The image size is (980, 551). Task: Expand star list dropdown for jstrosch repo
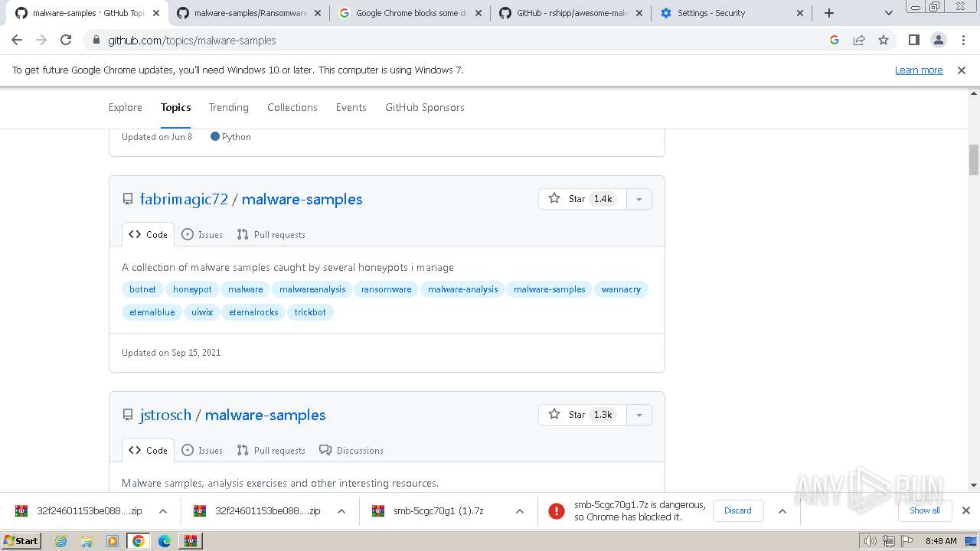639,415
